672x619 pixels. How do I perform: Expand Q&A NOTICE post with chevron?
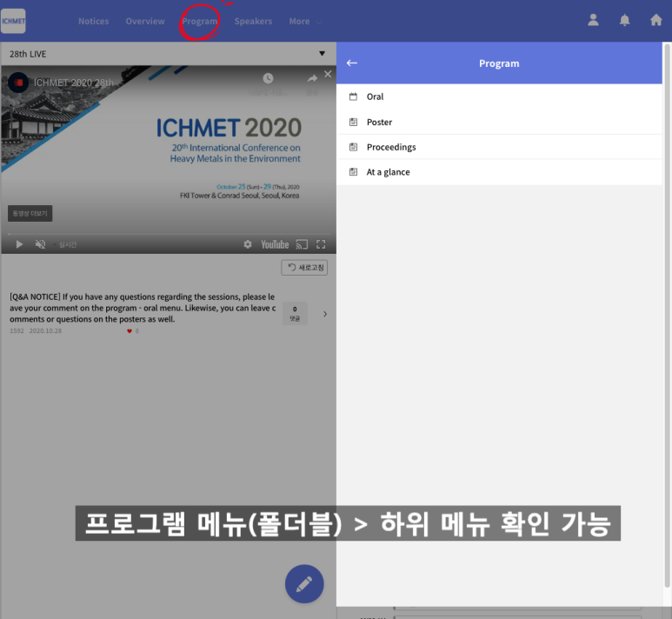click(325, 314)
